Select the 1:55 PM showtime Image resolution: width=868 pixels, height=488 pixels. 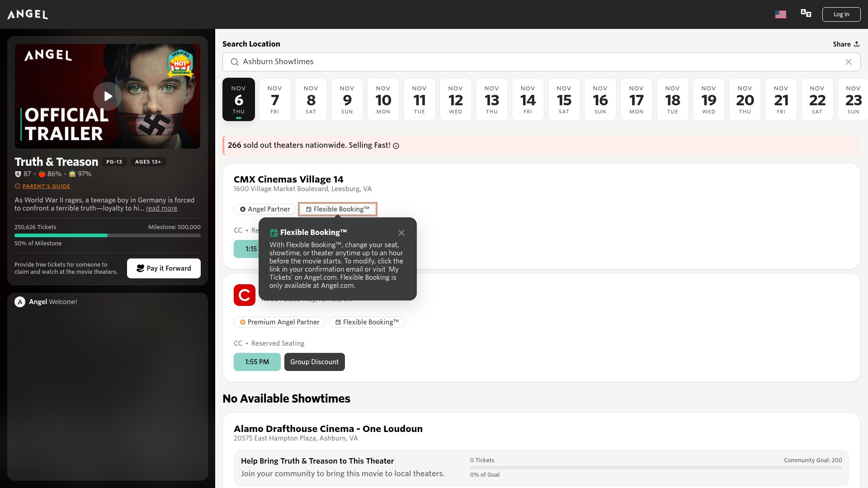pyautogui.click(x=257, y=362)
